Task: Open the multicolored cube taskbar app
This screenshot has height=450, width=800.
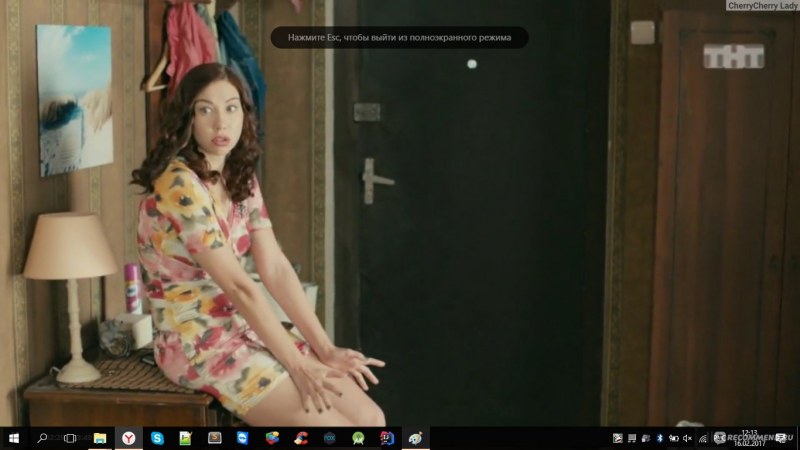Action: [272, 438]
